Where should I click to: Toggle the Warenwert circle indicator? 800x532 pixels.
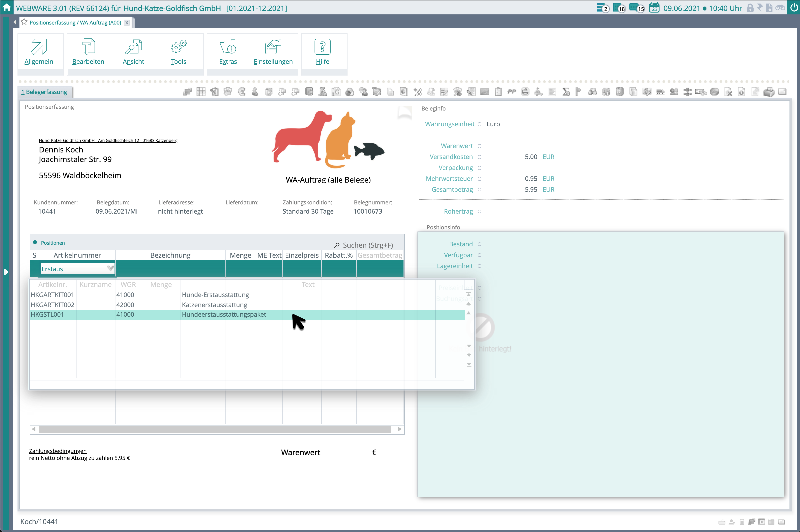point(480,146)
